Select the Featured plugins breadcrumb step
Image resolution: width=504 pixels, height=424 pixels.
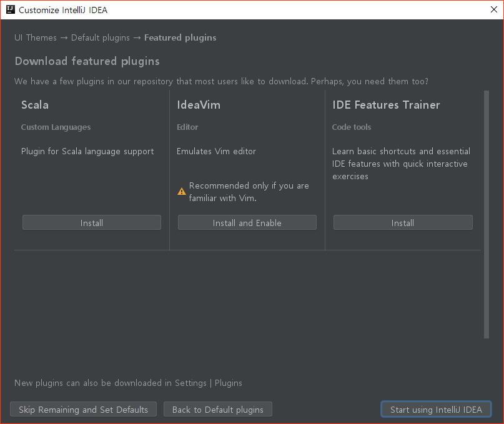180,37
